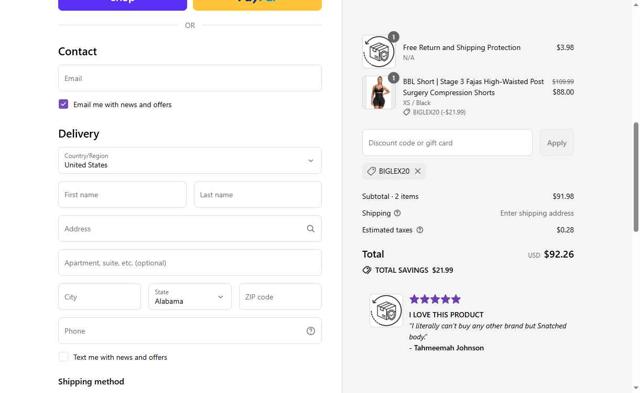Click the five-star rating in the review
The height and width of the screenshot is (393, 640).
(x=435, y=299)
